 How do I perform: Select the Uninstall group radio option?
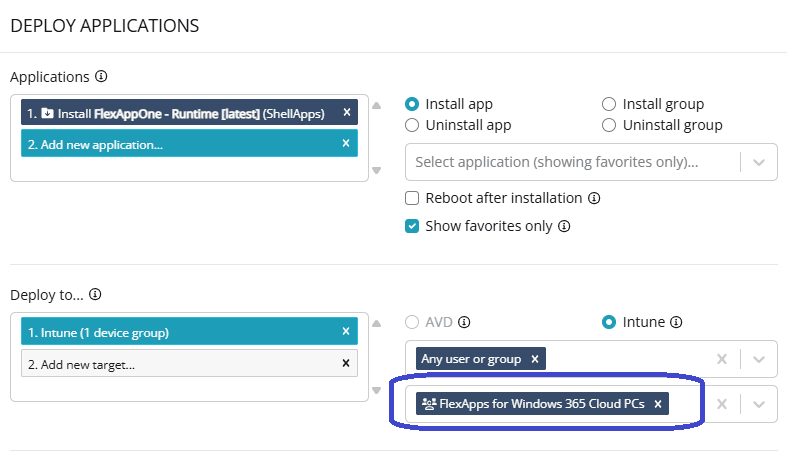(x=609, y=125)
